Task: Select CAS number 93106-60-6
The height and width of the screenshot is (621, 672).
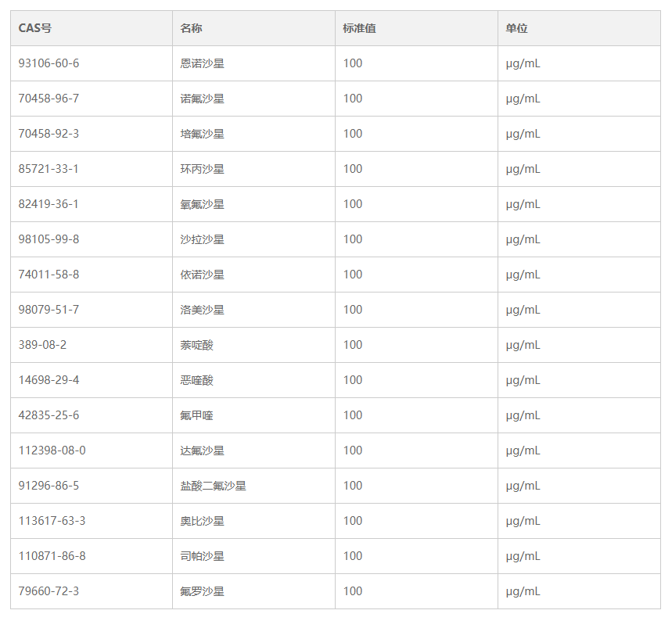Action: 49,63
